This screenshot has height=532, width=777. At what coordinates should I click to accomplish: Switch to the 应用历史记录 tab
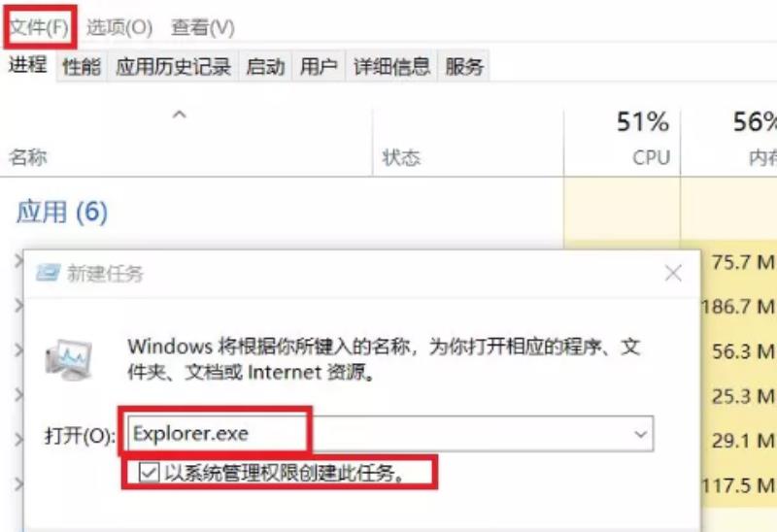click(174, 66)
